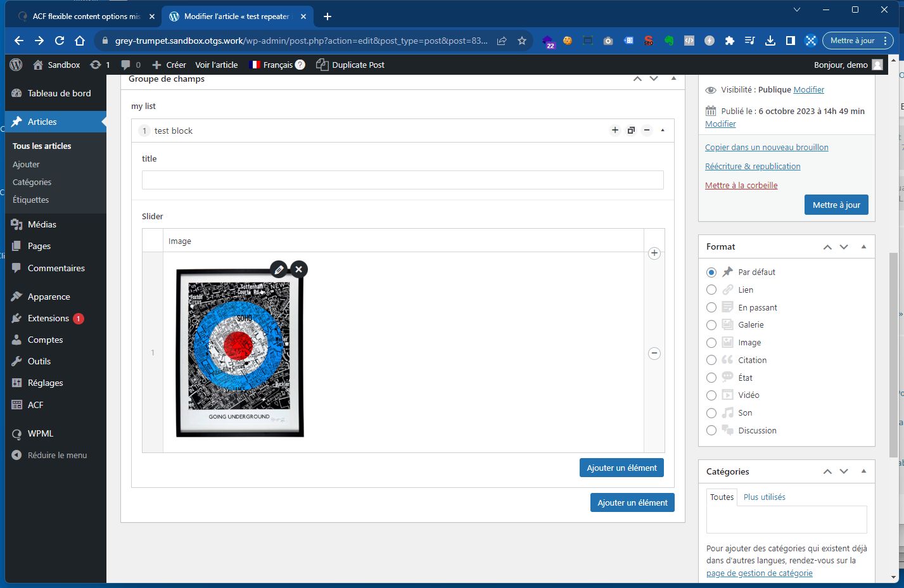The width and height of the screenshot is (904, 588).
Task: Move Groupe de champs panel up
Action: (637, 79)
